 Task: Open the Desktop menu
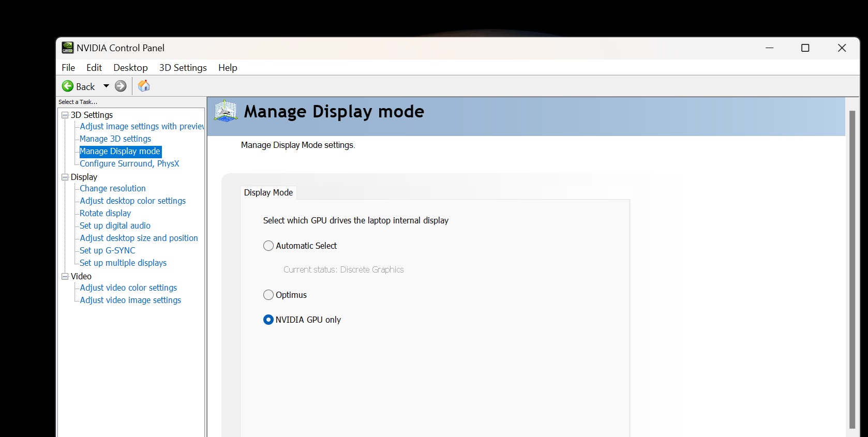[130, 67]
